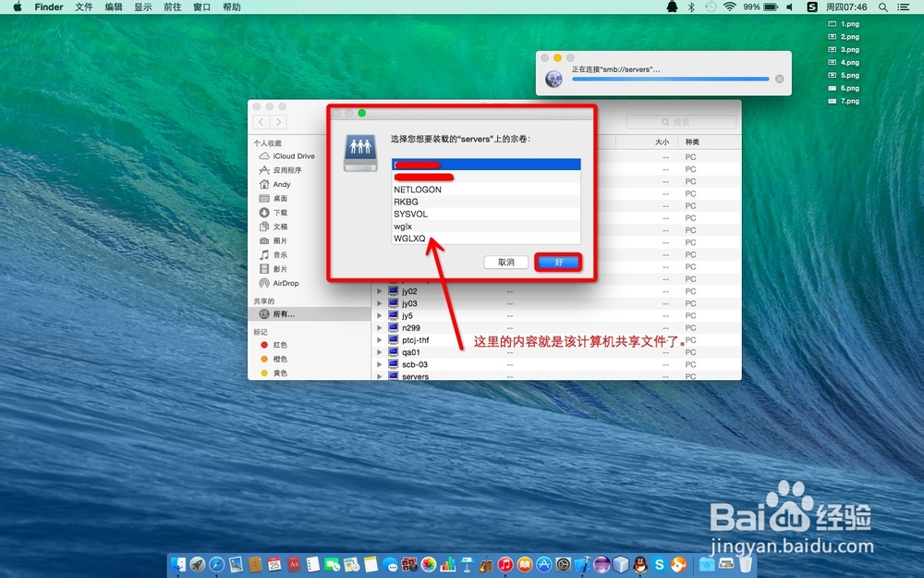
Task: Open Keynote podium icon in dock
Action: 467,564
